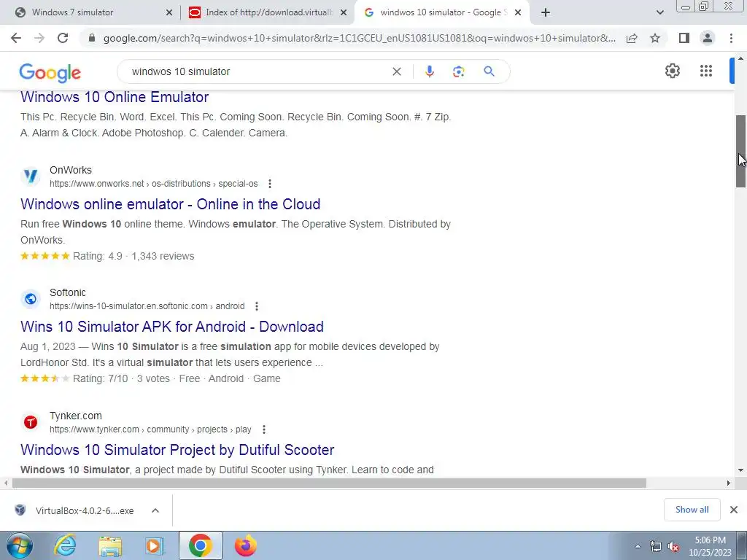Image resolution: width=747 pixels, height=560 pixels.
Task: Click the OnWorks URL breadcrumb text
Action: (153, 184)
